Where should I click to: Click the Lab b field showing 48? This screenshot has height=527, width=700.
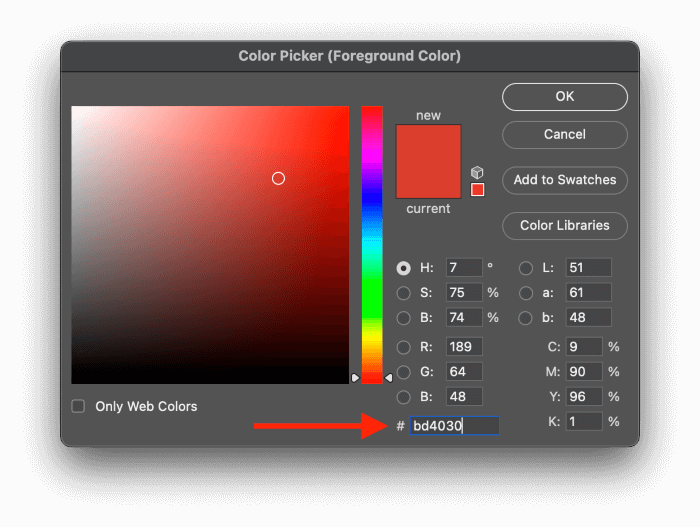pos(588,318)
